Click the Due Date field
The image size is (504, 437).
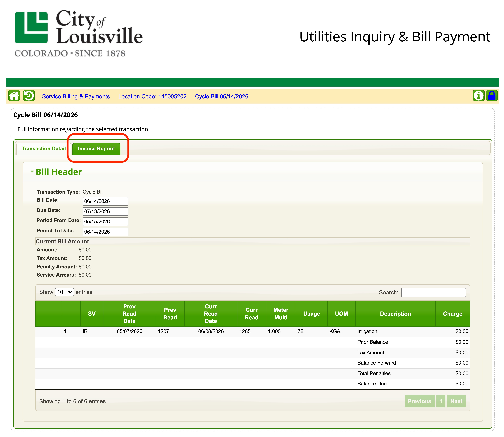[105, 211]
